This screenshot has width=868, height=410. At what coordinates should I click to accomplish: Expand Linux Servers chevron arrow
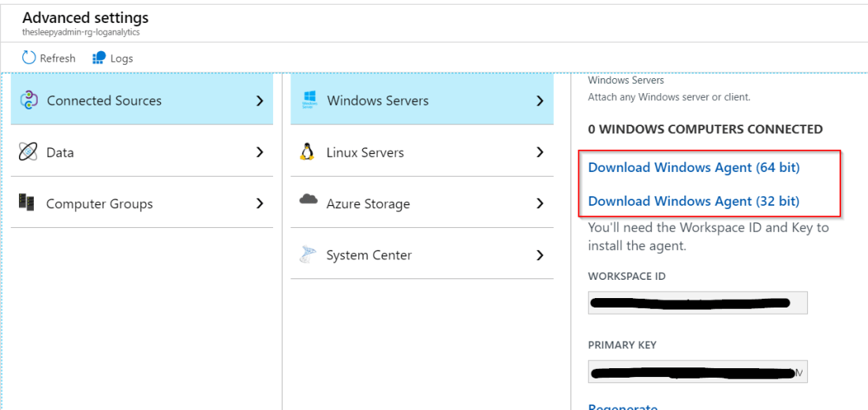point(540,152)
